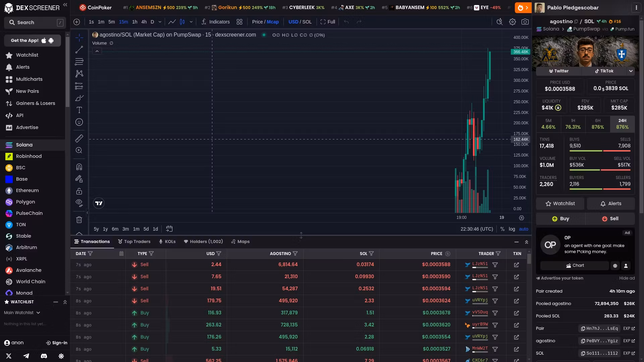The width and height of the screenshot is (644, 362).
Task: Select the ruler measure tool
Action: click(79, 138)
